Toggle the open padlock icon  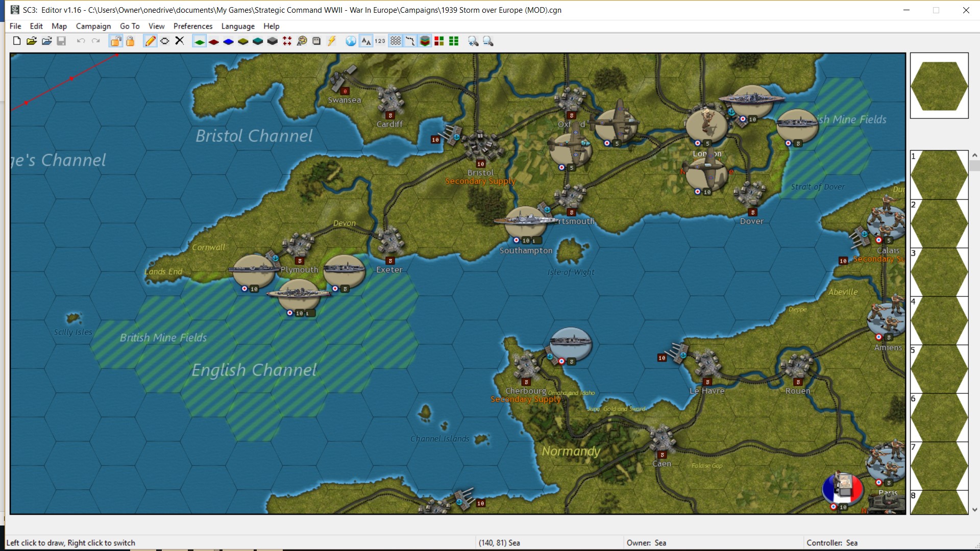(116, 41)
